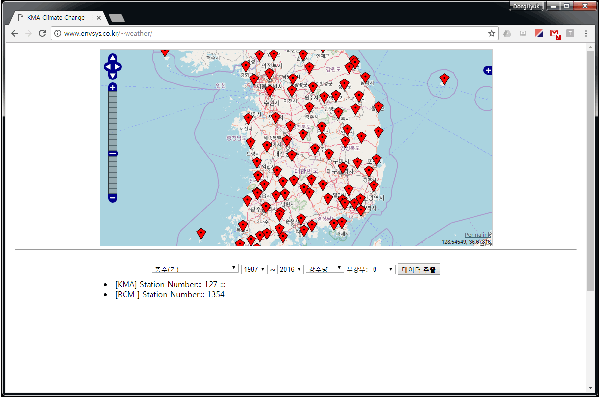This screenshot has width=600, height=397.
Task: Pan the map north with up arrow
Action: click(x=112, y=58)
